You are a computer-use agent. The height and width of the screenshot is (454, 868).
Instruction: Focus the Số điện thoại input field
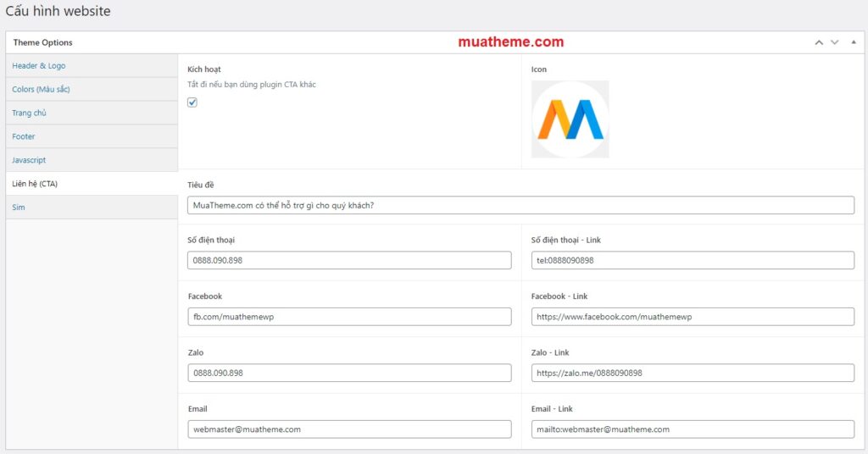click(x=349, y=260)
